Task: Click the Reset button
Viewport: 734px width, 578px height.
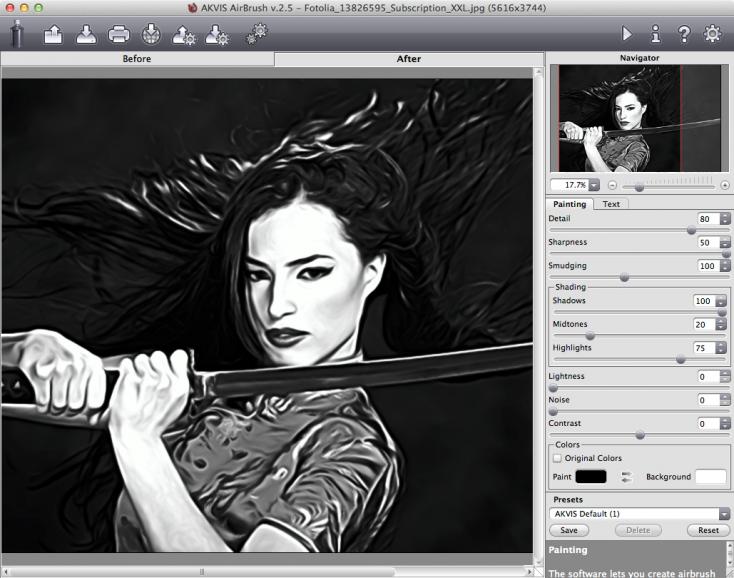Action: point(708,530)
